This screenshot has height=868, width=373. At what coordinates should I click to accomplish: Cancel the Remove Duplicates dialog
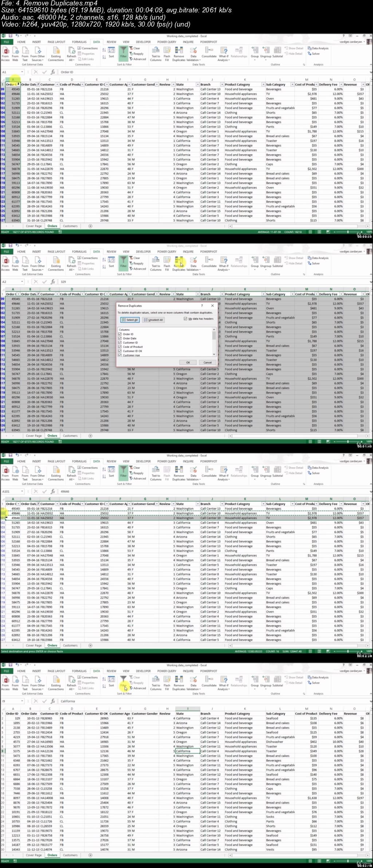208,363
